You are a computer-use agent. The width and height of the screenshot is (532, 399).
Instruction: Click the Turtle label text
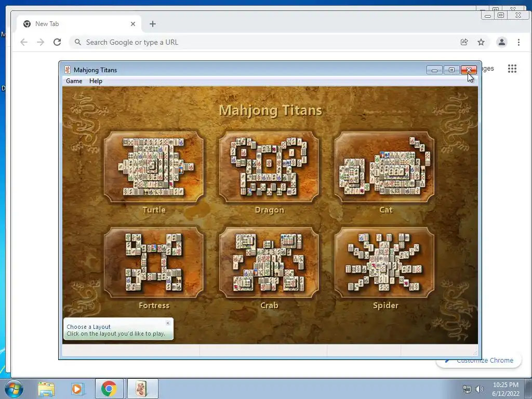point(154,210)
